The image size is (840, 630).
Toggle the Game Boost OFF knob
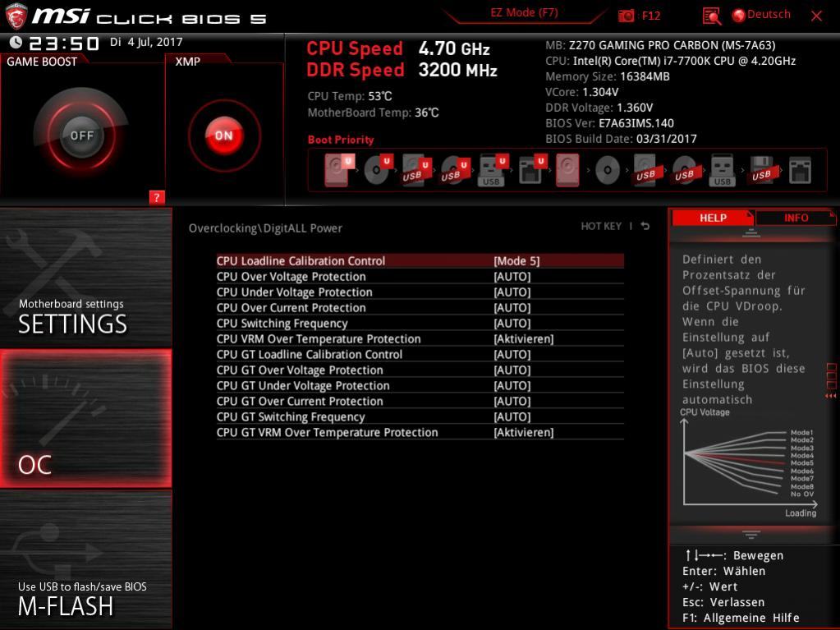(x=81, y=135)
